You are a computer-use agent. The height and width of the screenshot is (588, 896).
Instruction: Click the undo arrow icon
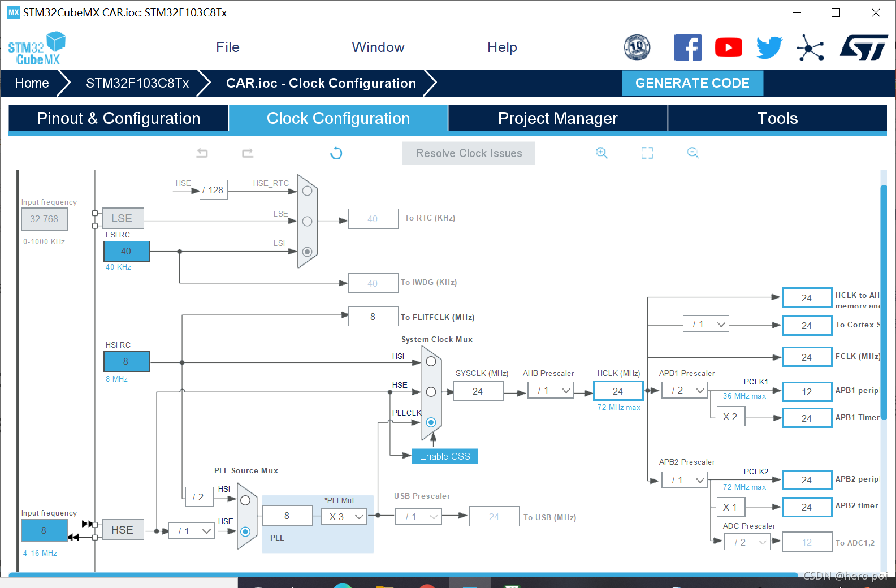[202, 153]
